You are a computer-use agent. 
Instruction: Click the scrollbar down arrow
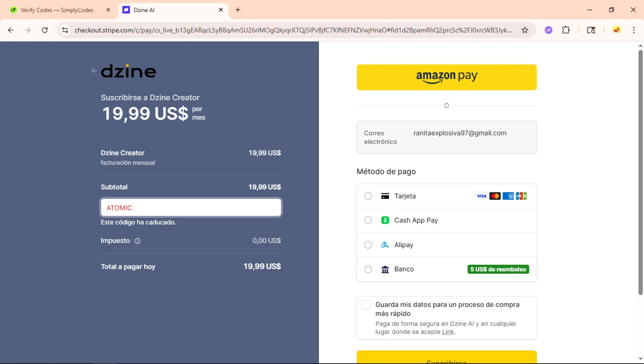click(x=641, y=359)
